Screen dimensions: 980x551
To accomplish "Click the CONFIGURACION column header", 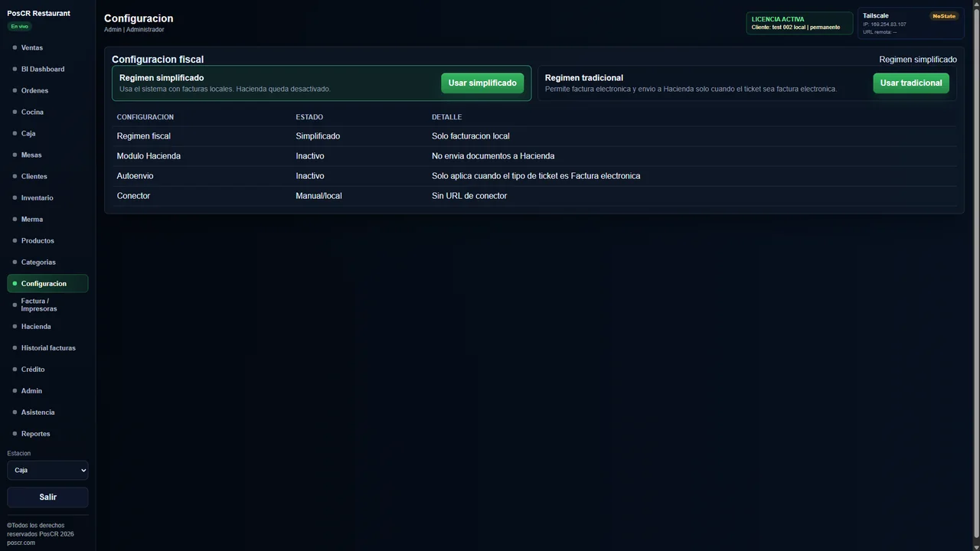I will 145,117.
